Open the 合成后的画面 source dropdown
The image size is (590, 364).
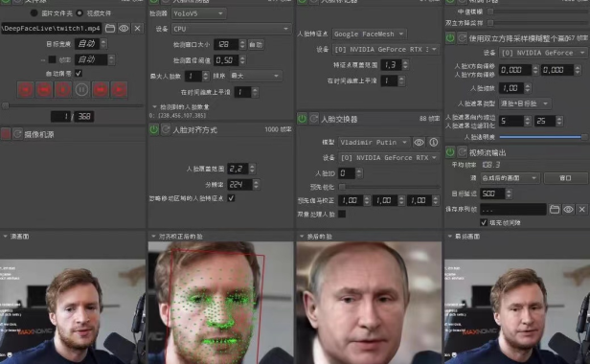[510, 178]
